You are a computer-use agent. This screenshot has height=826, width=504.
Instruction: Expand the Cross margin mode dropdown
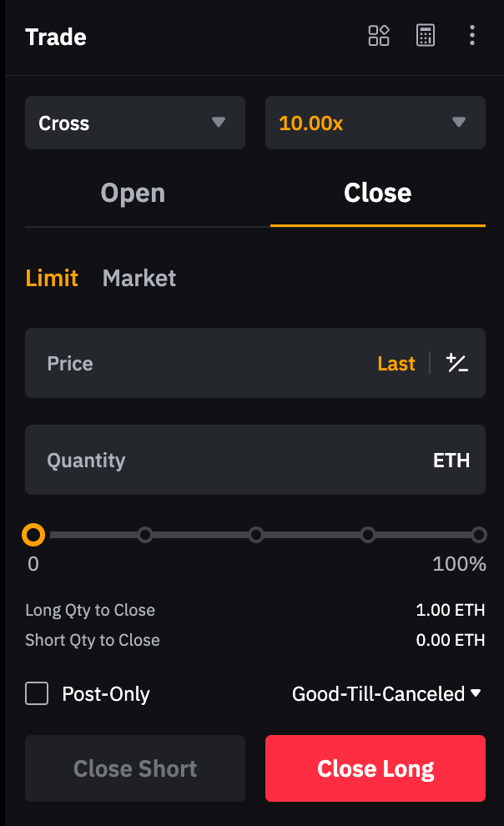tap(135, 123)
